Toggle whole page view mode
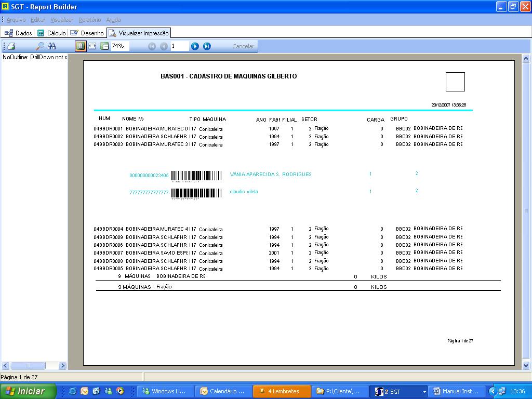532x399 pixels. click(80, 46)
